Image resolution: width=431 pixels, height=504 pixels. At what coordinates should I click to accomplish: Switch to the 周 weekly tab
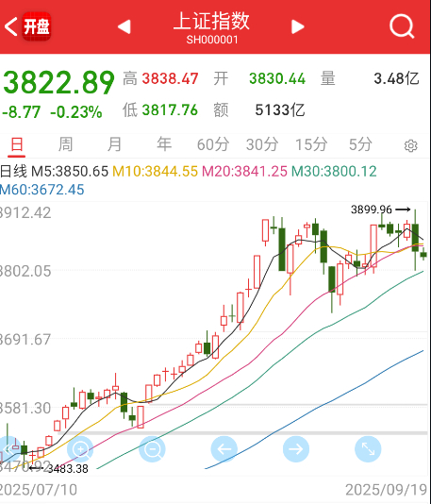[65, 144]
